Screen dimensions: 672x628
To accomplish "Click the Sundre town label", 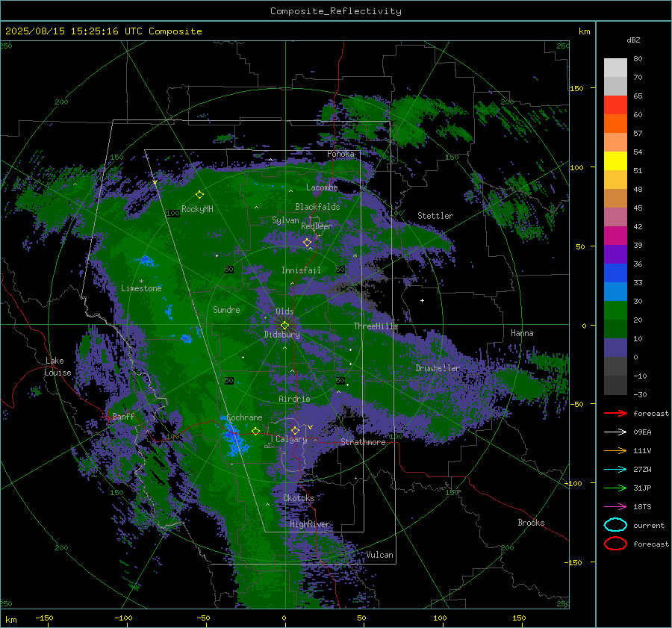I will [226, 309].
